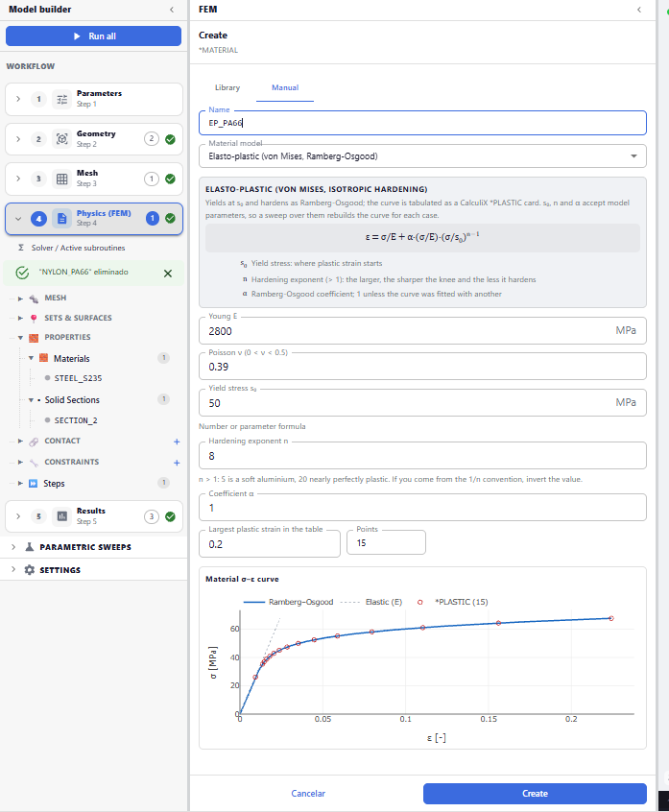
Task: Click the Geometry count badge 2
Action: pos(152,139)
